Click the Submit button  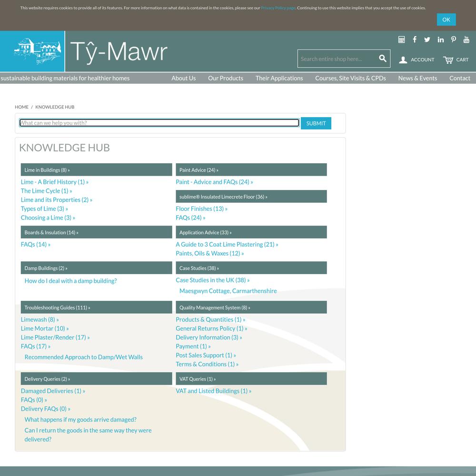(316, 123)
